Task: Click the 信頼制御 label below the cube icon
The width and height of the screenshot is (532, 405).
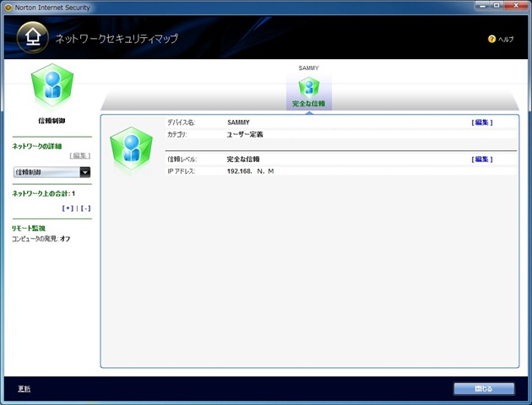Action: pos(52,121)
